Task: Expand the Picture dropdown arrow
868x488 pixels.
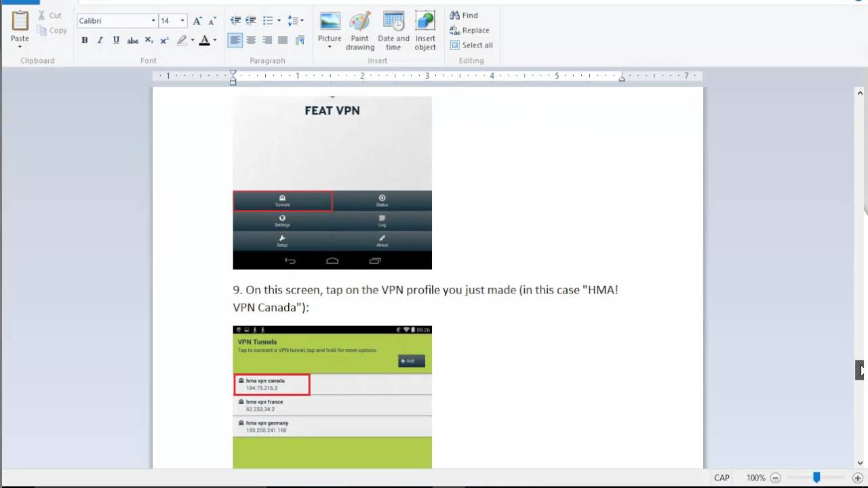Action: tap(330, 47)
